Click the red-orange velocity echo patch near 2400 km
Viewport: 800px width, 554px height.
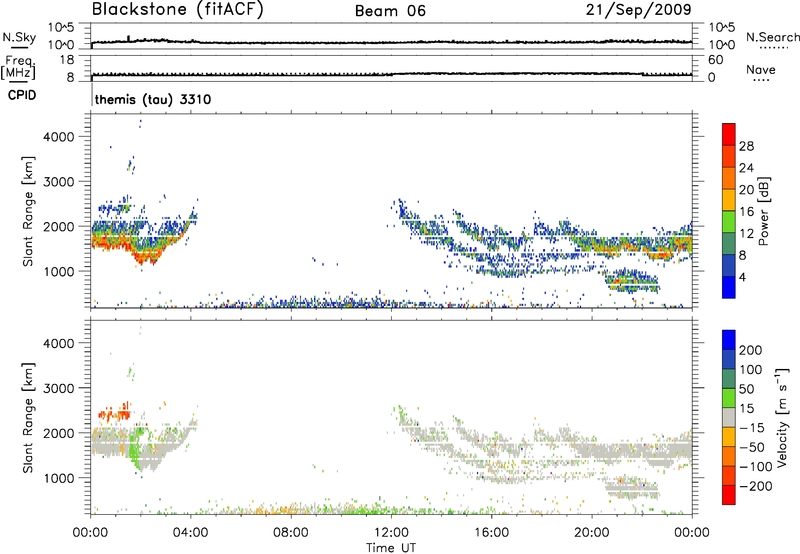click(115, 413)
